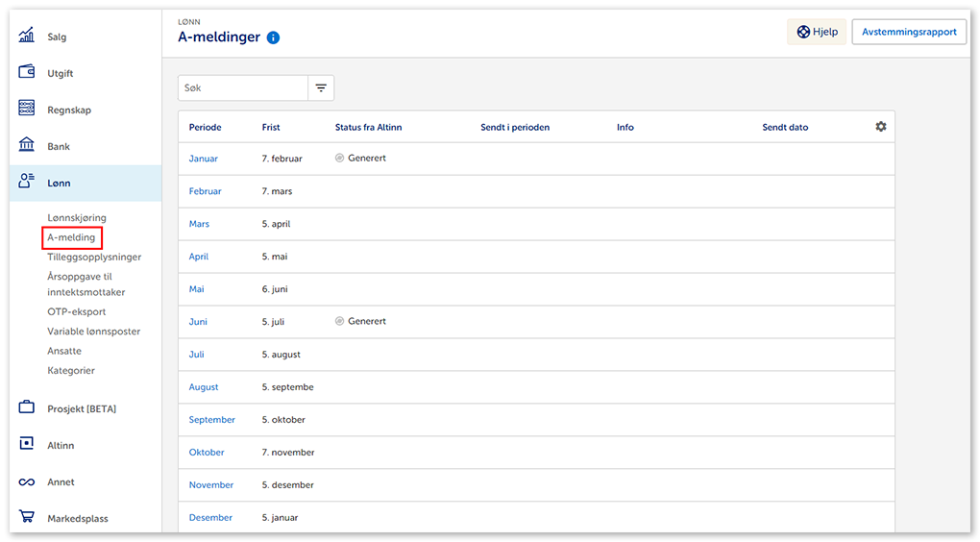Open the Lønnskjøring submenu item
The image size is (980, 542).
(77, 218)
